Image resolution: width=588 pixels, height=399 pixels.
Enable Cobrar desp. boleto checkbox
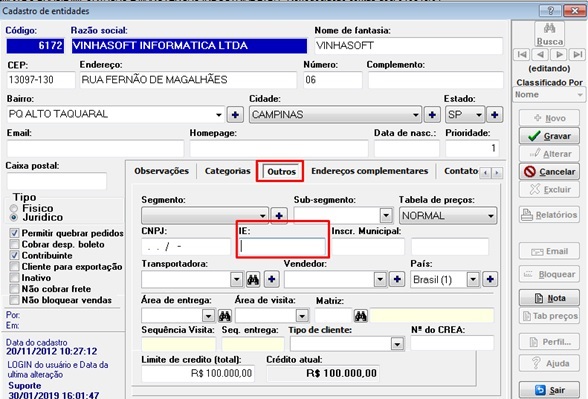click(x=14, y=244)
